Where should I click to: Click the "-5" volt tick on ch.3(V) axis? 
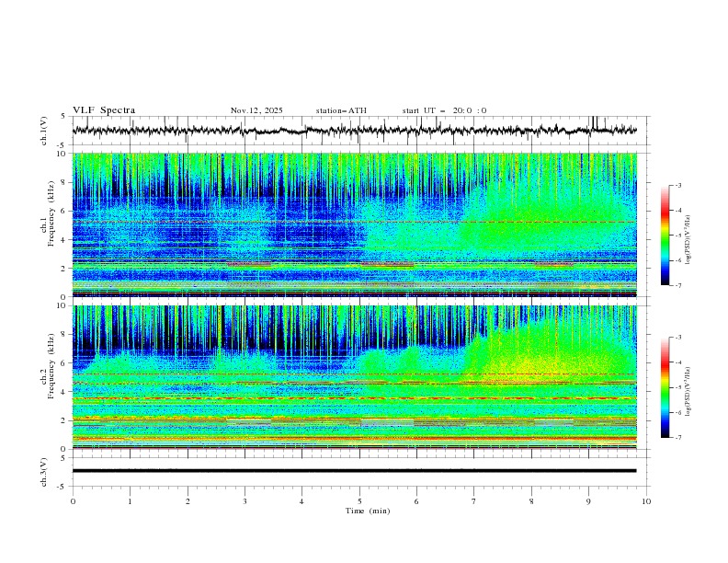pos(61,487)
